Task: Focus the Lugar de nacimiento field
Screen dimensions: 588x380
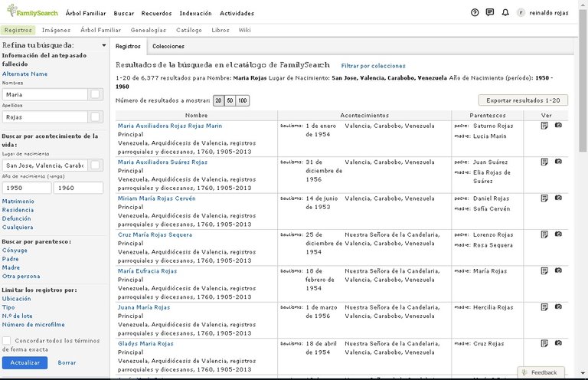Action: [45, 165]
